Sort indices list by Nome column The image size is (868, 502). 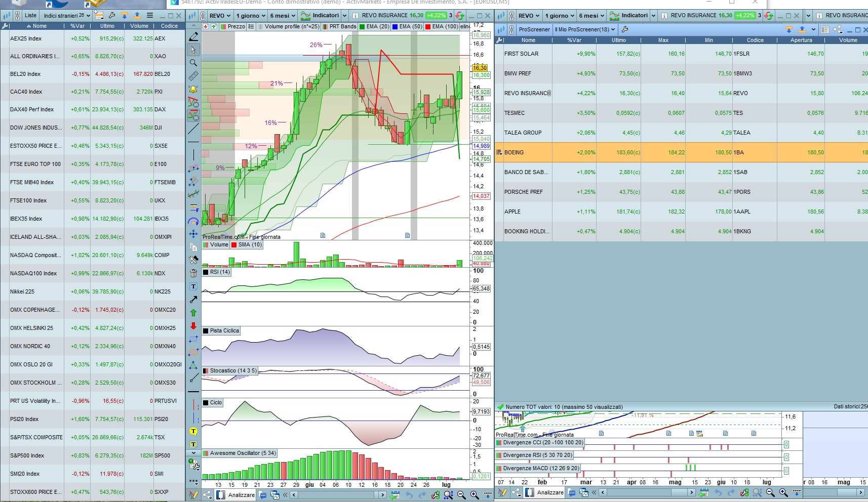(x=36, y=26)
